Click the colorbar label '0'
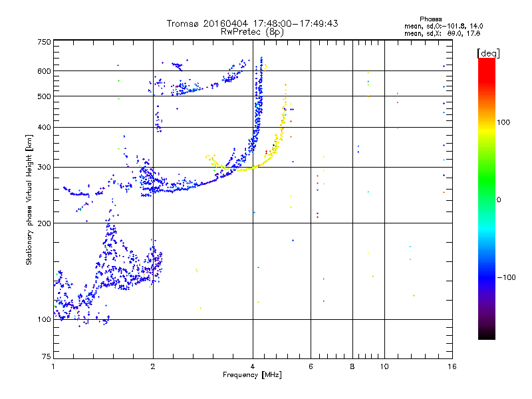 pos(499,200)
